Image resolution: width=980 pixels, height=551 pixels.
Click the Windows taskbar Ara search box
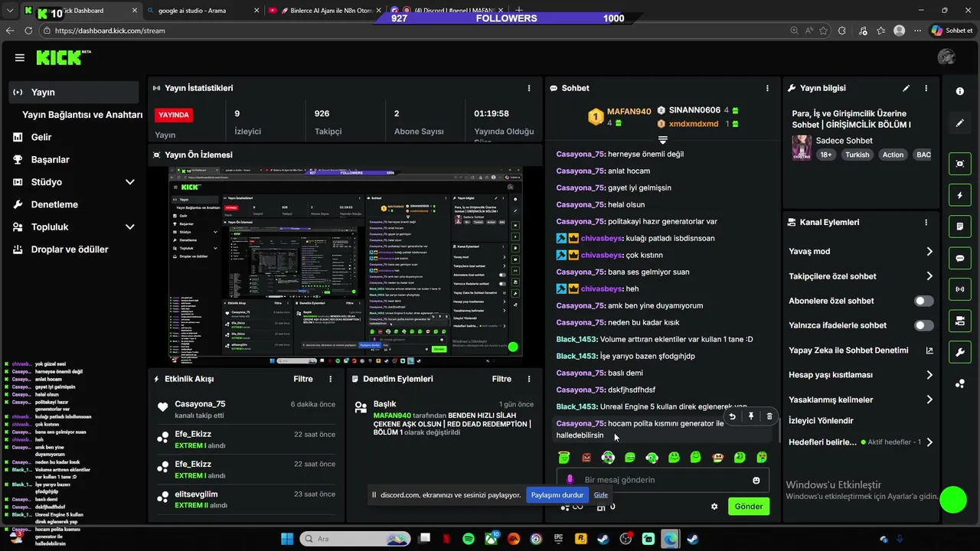[354, 539]
